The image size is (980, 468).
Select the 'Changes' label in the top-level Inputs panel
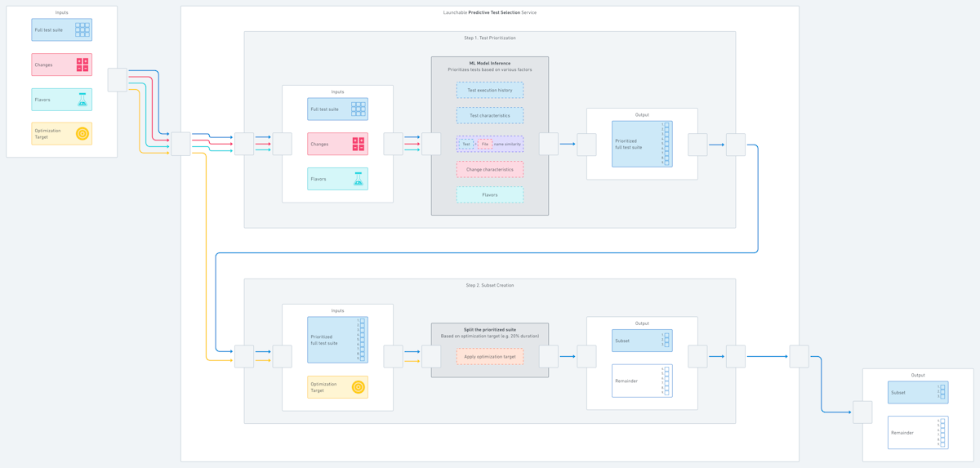43,65
